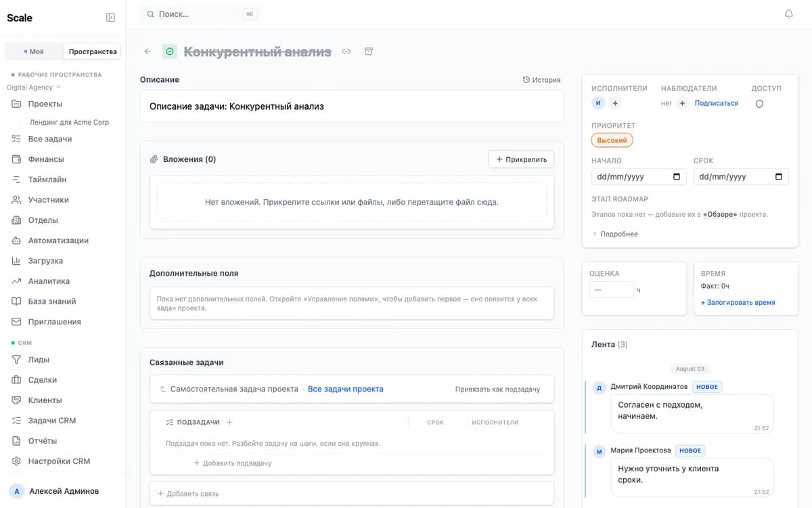This screenshot has width=812, height=508.
Task: Click the Срок date field
Action: coord(741,177)
